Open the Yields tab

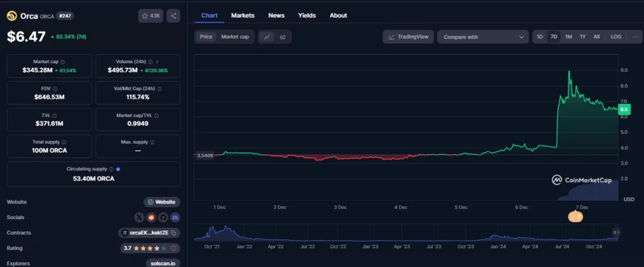click(x=307, y=15)
